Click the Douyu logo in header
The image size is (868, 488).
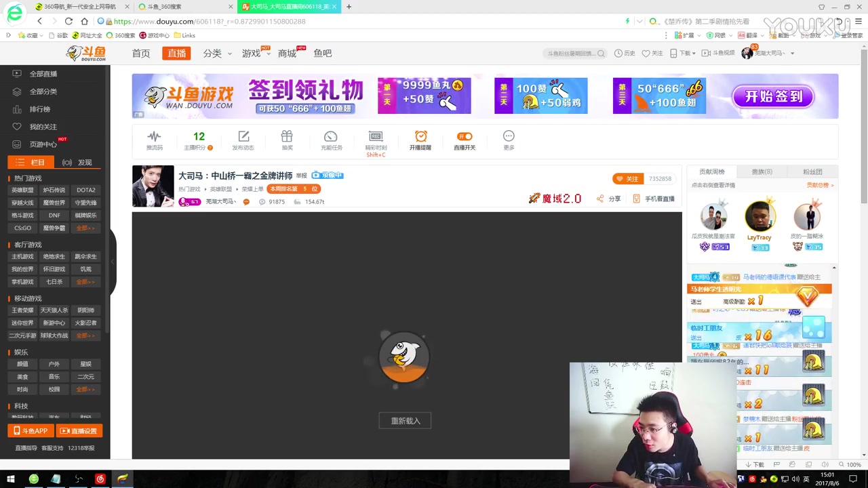coord(86,54)
